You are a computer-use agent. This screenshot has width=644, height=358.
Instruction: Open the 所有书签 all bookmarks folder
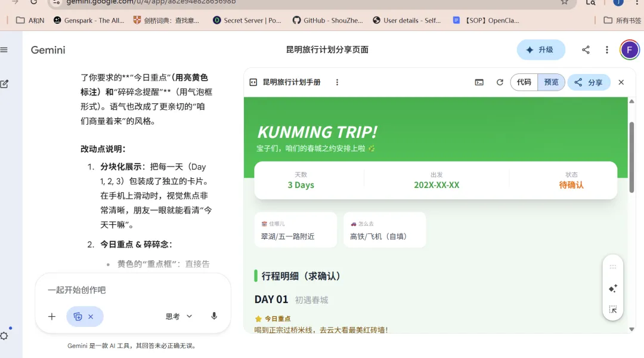(x=622, y=20)
